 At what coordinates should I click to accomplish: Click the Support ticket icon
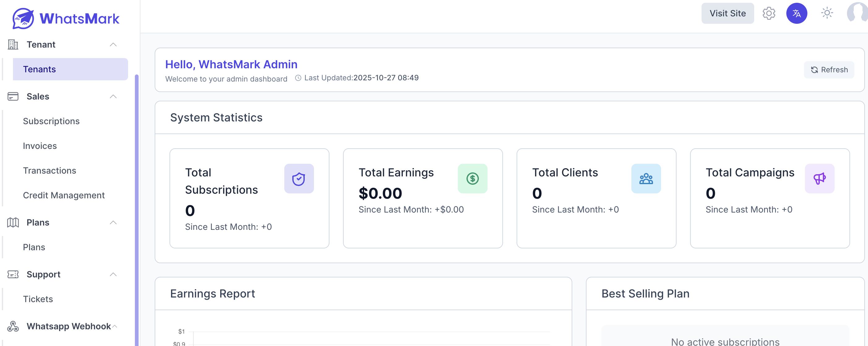coord(13,274)
